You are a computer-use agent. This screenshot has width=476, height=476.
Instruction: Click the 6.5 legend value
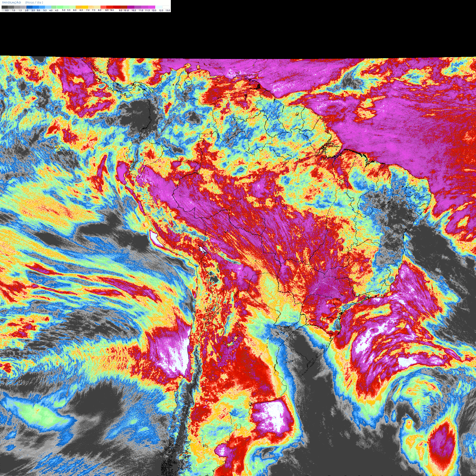(x=81, y=10)
